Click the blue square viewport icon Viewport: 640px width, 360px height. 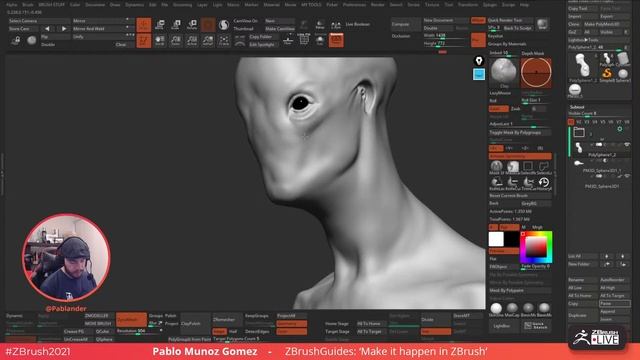(479, 74)
